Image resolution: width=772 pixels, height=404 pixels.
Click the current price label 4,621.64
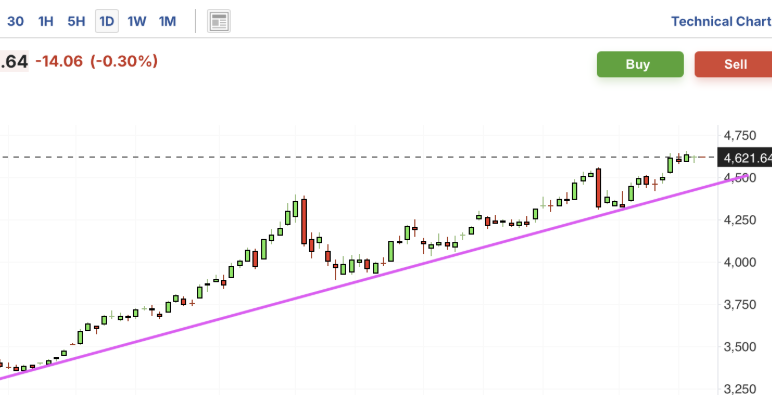coord(746,158)
